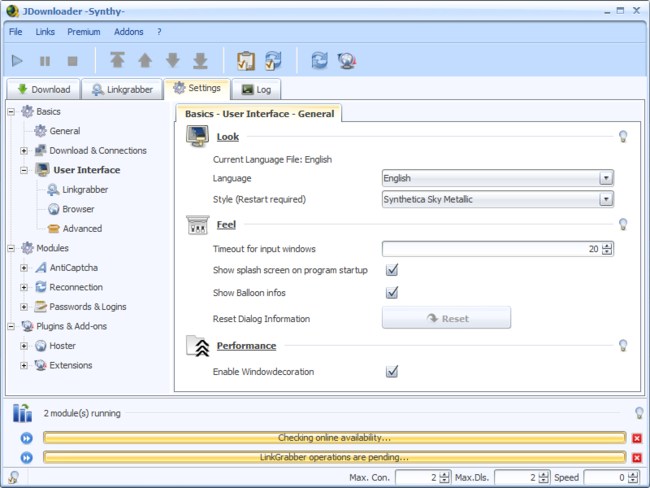Switch to the Linkgrabber tab
Viewport: 650px width, 488px height.
(x=122, y=89)
